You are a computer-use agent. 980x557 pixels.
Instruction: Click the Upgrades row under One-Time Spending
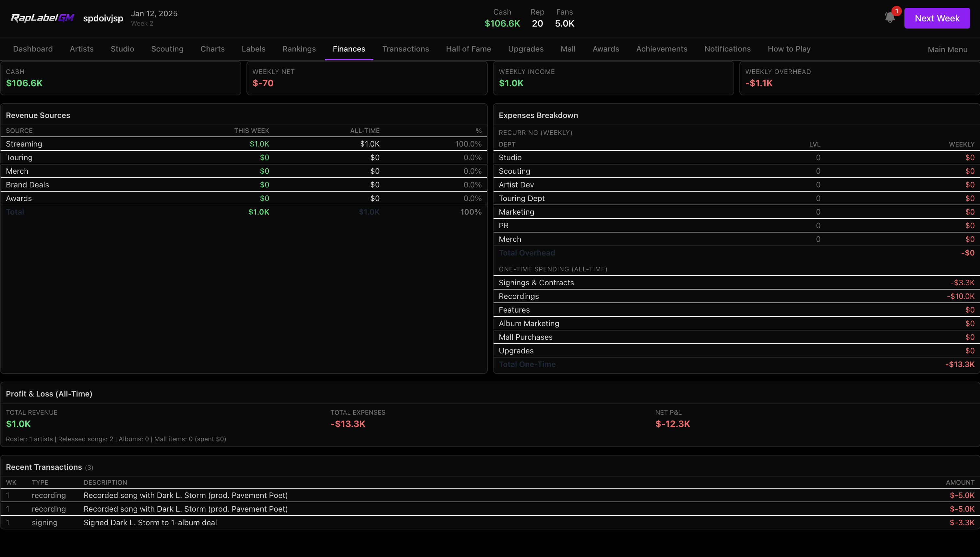click(736, 351)
